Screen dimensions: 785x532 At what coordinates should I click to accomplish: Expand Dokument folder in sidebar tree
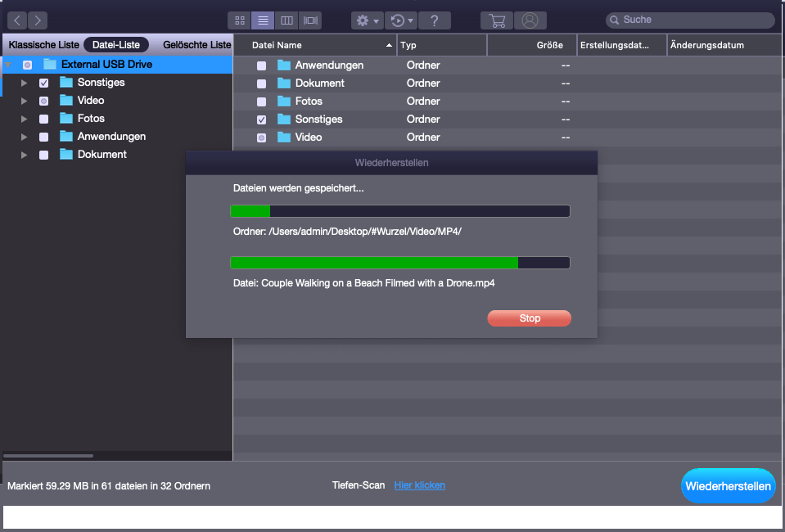[x=24, y=155]
